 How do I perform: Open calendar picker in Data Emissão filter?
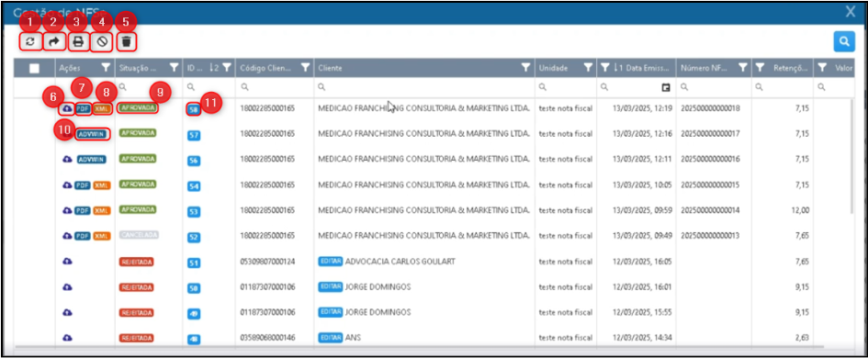pyautogui.click(x=667, y=87)
